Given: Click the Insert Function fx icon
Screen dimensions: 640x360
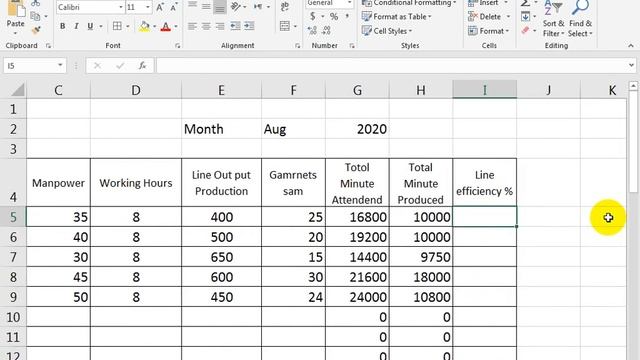Looking at the screenshot, I should 142,66.
